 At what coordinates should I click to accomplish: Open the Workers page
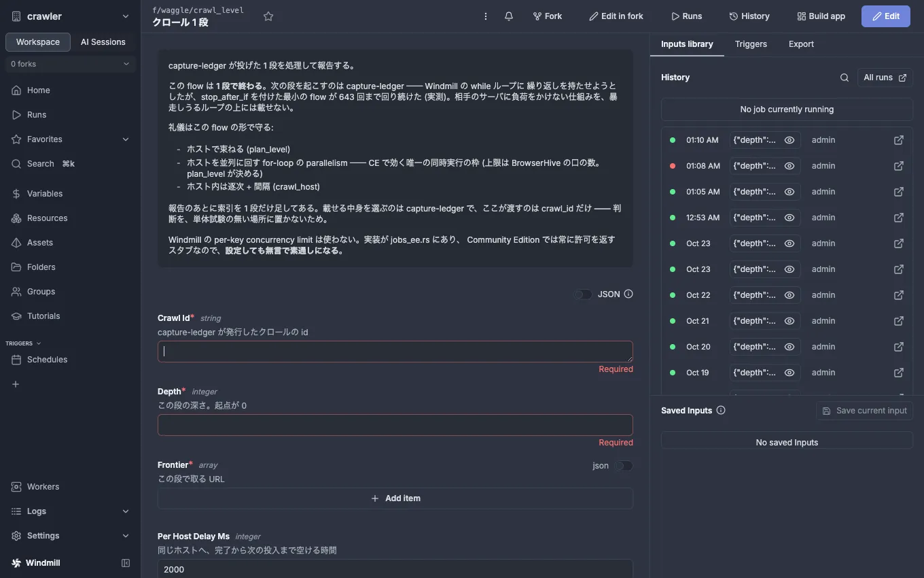pos(71,487)
